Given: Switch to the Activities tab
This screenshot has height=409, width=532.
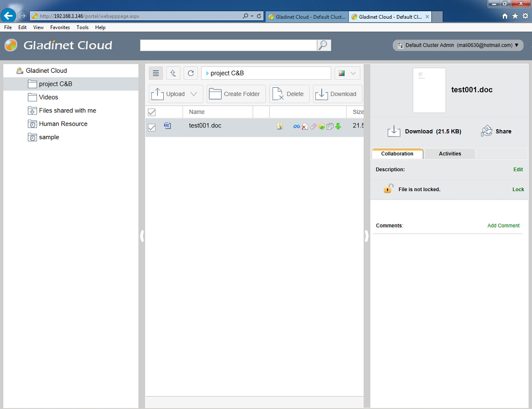Looking at the screenshot, I should tap(450, 154).
